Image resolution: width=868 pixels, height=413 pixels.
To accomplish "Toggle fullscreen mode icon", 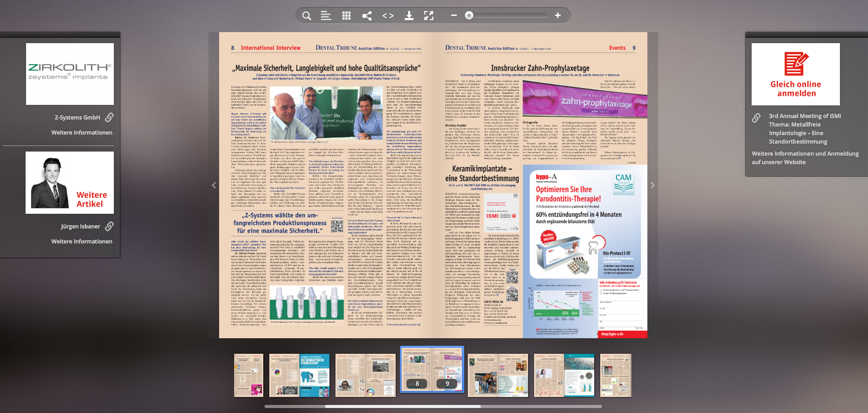I will click(x=429, y=16).
